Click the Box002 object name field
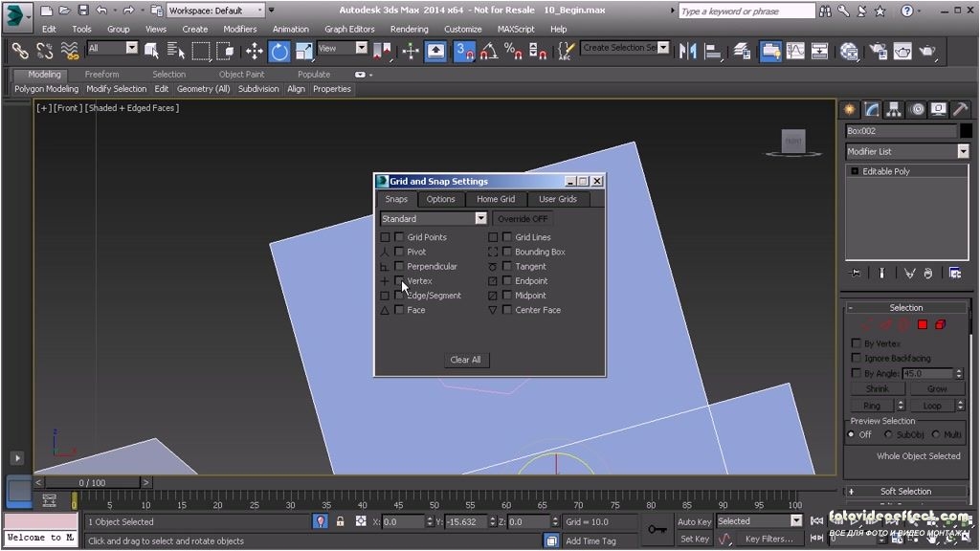The width and height of the screenshot is (980, 551). click(x=901, y=130)
